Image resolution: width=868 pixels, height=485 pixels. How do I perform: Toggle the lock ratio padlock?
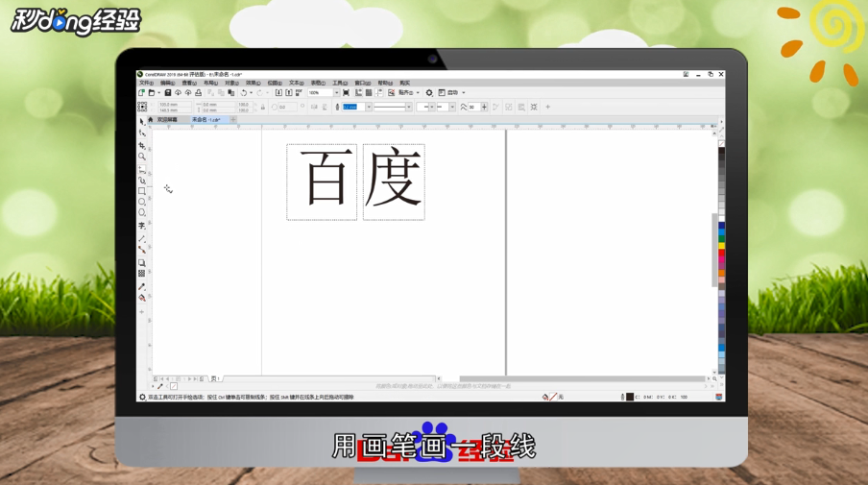[x=263, y=107]
